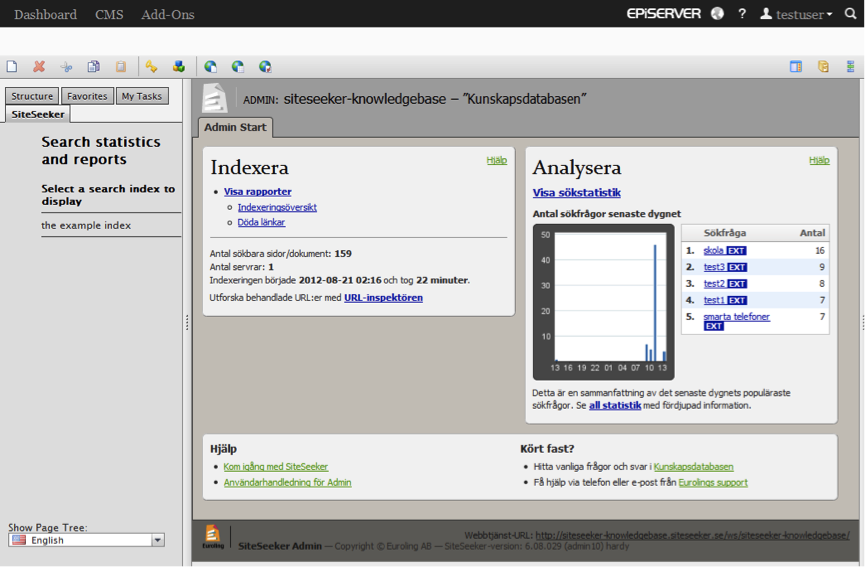Open the all statistik link
This screenshot has width=865, height=567.
point(615,406)
